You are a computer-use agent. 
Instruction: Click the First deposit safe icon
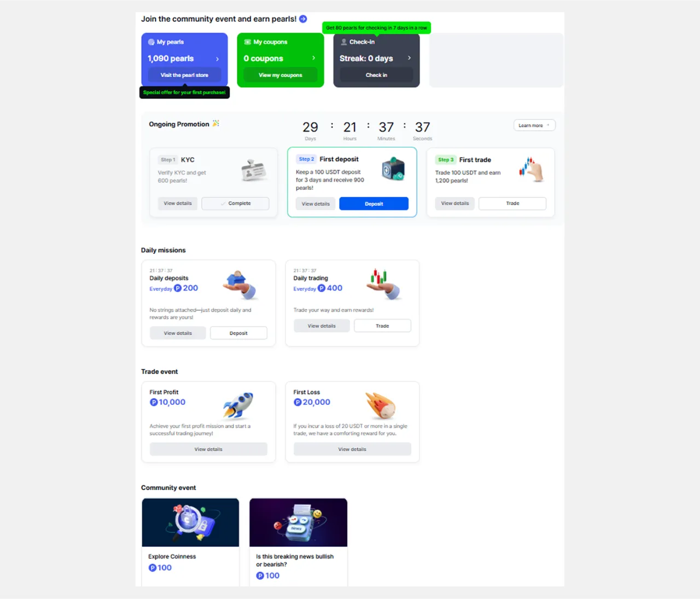point(393,170)
